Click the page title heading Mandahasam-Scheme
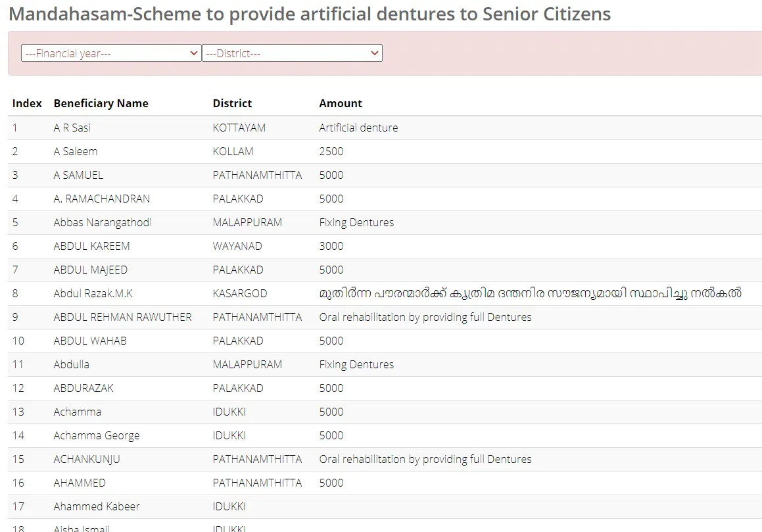 coord(310,14)
